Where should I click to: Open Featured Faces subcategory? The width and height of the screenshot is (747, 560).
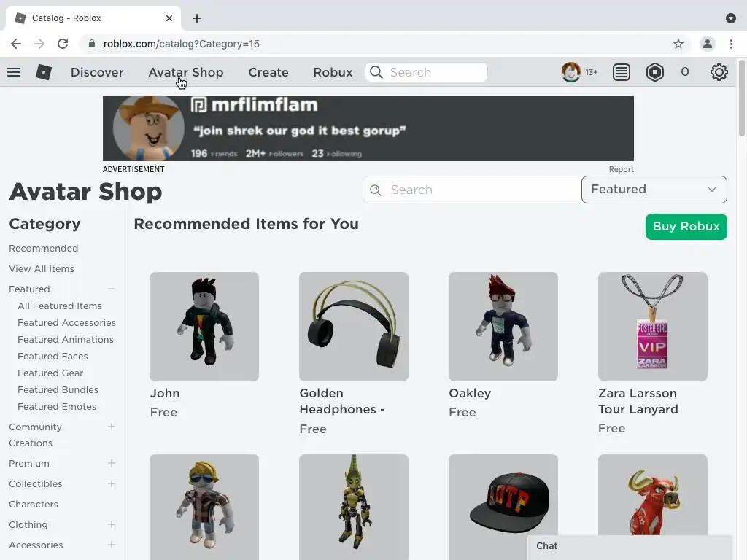point(53,356)
